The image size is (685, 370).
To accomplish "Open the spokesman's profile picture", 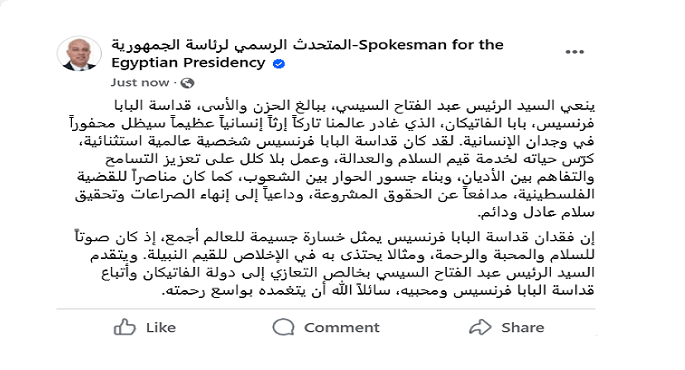I will pyautogui.click(x=79, y=54).
